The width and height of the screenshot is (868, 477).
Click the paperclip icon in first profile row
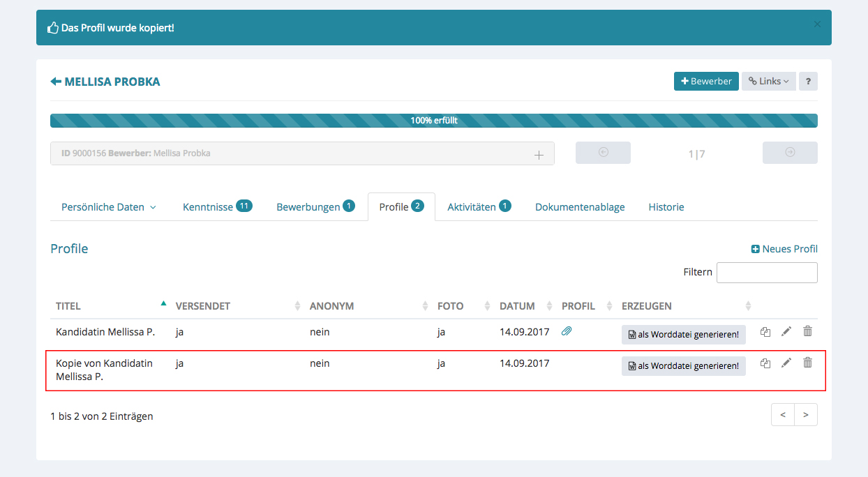(567, 332)
